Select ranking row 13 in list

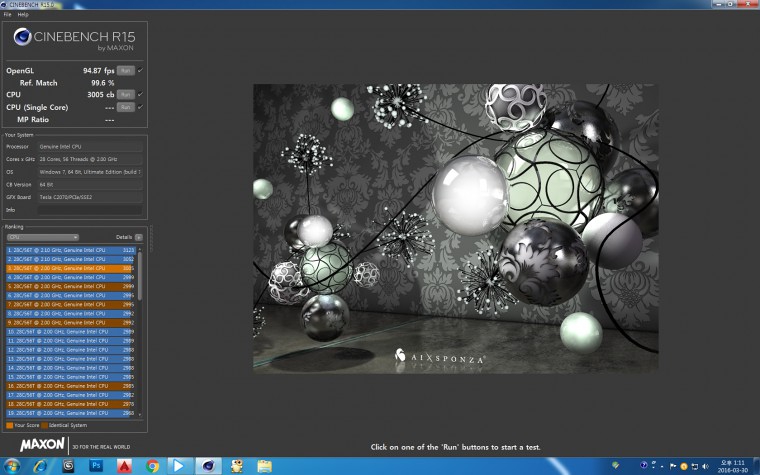point(71,359)
